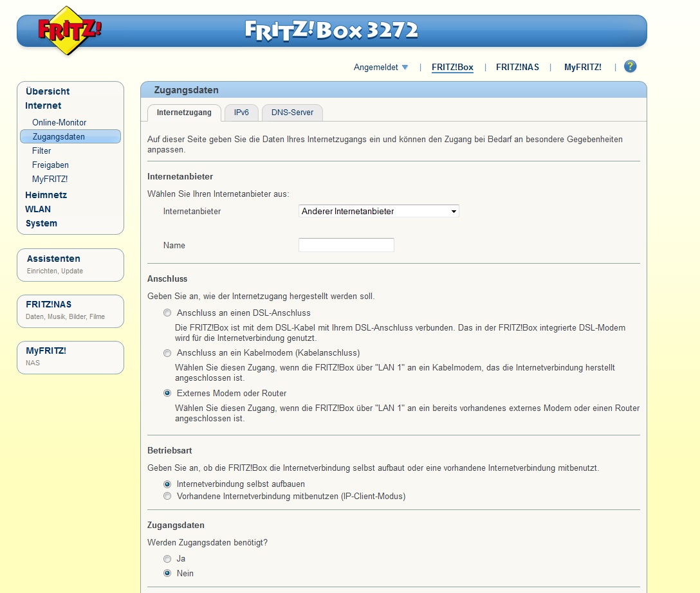The image size is (700, 593).
Task: Select Zugangsdaten in the sidebar
Action: pos(71,136)
